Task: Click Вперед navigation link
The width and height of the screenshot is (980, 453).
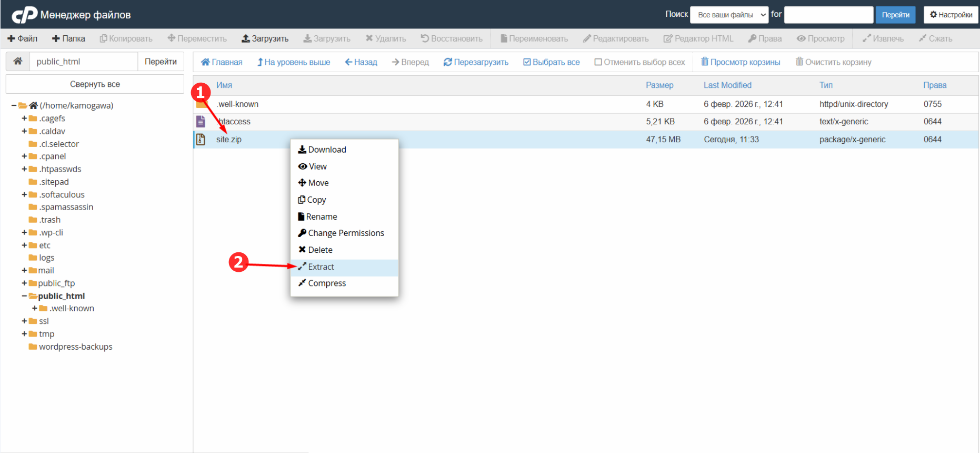Action: [411, 62]
